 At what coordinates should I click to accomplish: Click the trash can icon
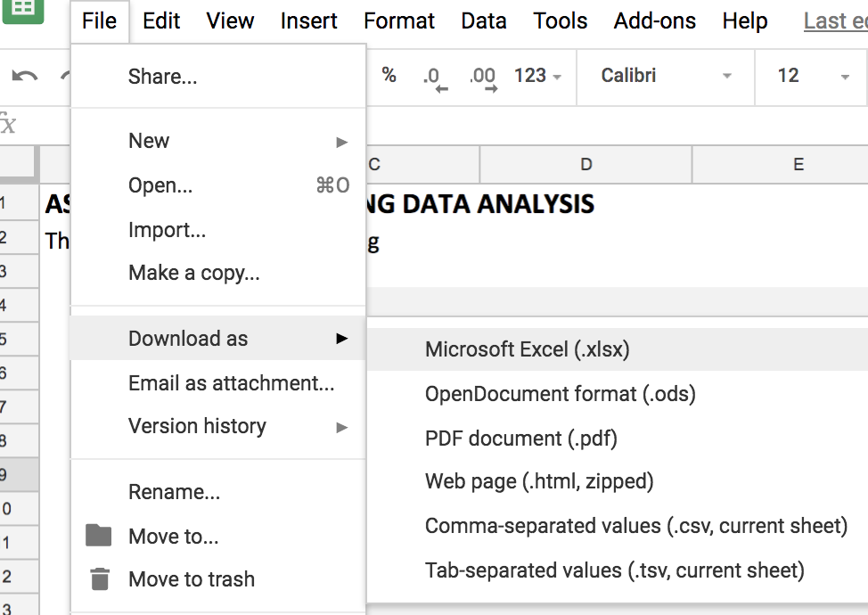point(100,579)
